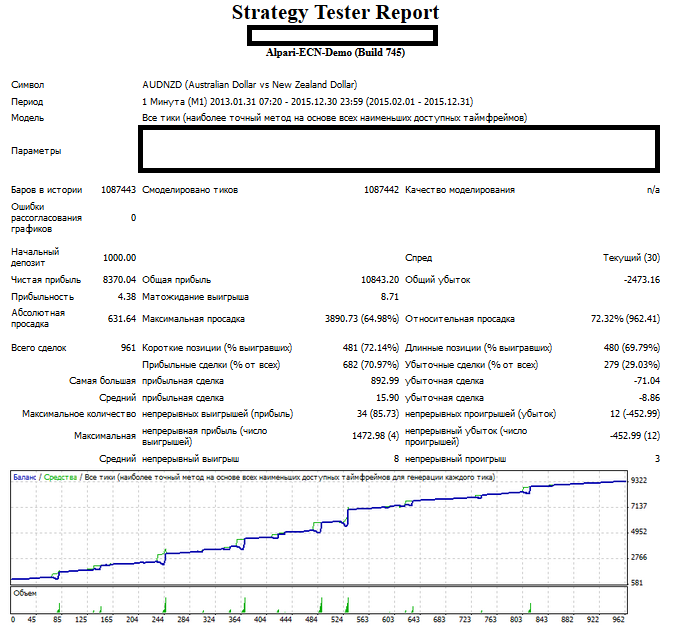Click x-axis trade number 85
This screenshot has width=674, height=626.
coord(57,620)
